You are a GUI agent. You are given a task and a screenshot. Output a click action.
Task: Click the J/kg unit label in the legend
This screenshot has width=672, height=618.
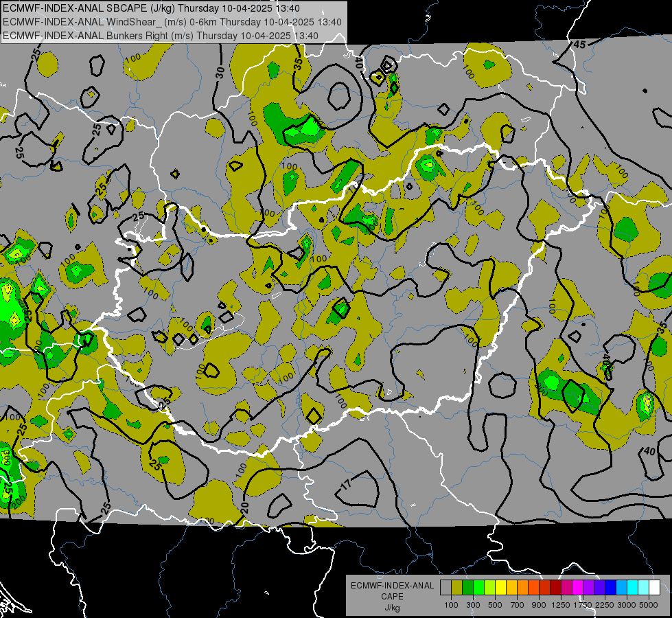pos(392,608)
